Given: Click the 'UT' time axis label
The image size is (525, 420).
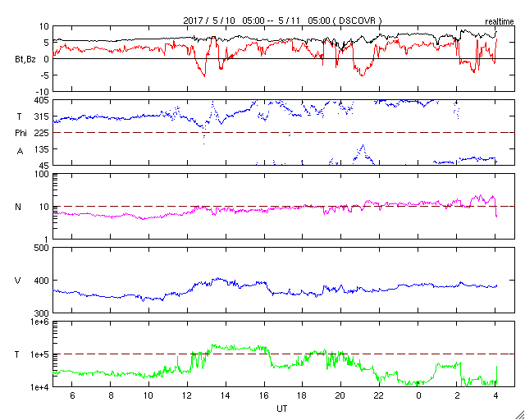Looking at the screenshot, I should tap(282, 409).
